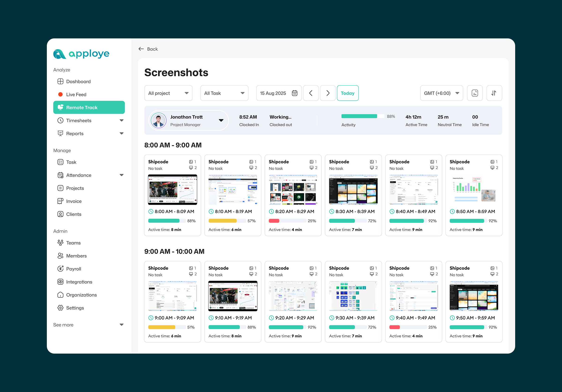Click the back arrow icon
This screenshot has height=392, width=562.
[141, 49]
